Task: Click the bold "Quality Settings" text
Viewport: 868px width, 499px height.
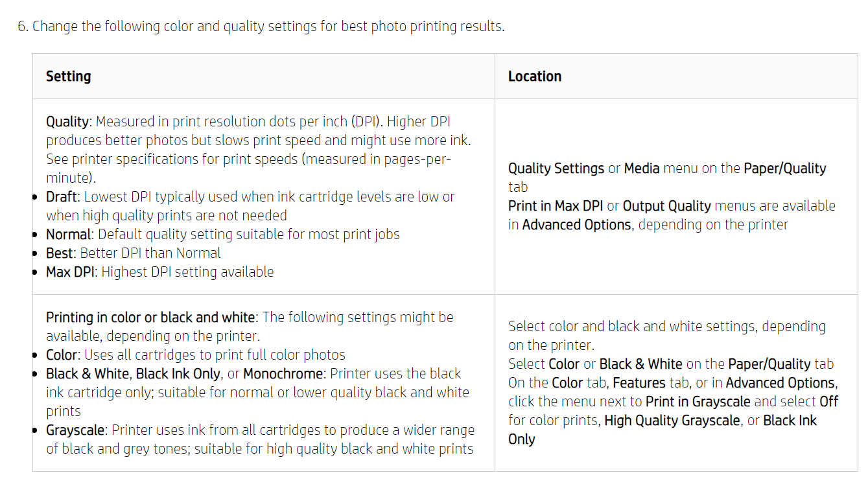Action: pos(556,168)
